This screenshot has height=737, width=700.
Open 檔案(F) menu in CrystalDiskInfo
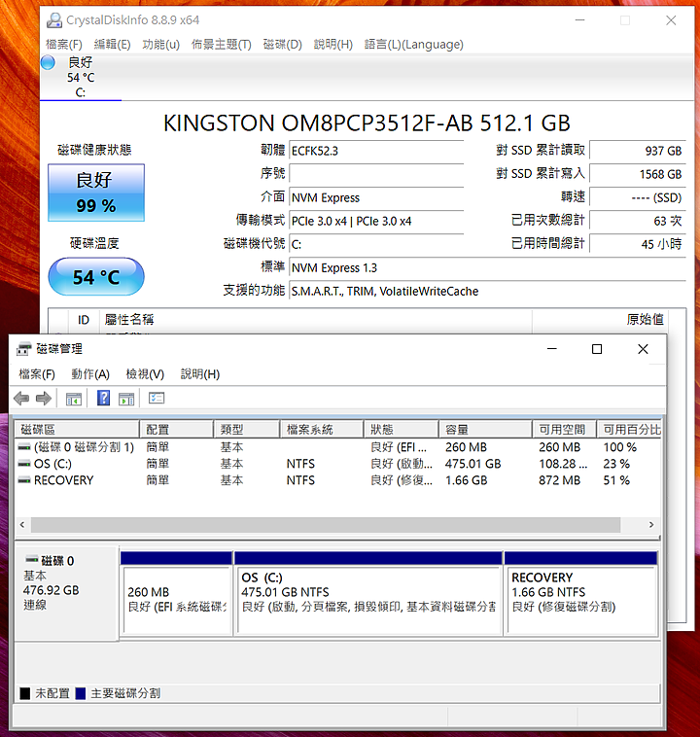(x=63, y=44)
